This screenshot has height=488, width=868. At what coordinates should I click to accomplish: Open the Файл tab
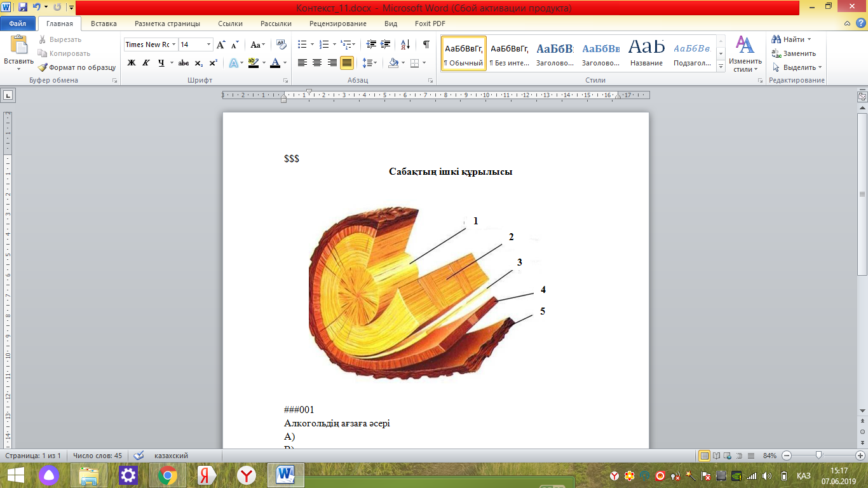[18, 24]
